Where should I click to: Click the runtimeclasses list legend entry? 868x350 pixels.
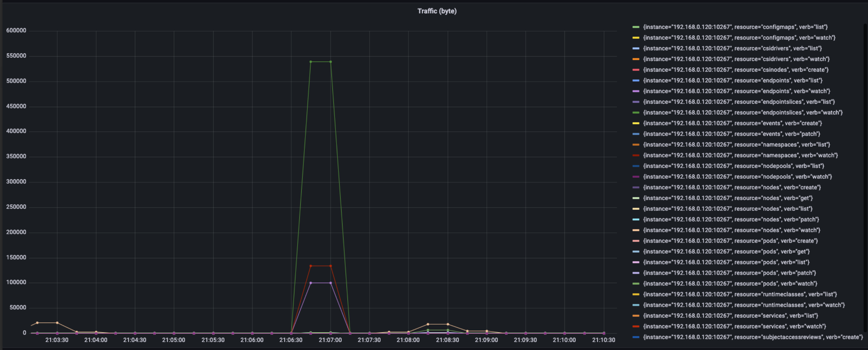click(x=740, y=294)
